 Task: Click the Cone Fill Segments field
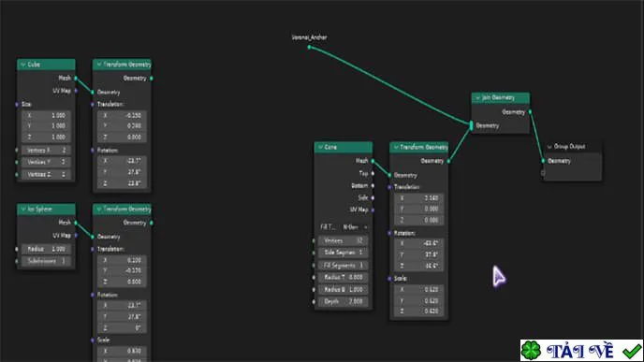tap(344, 265)
